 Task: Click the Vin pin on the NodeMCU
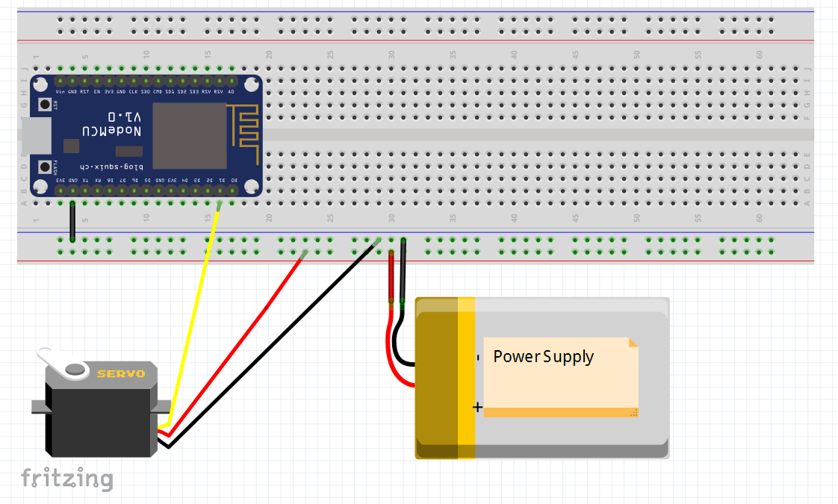click(x=60, y=81)
